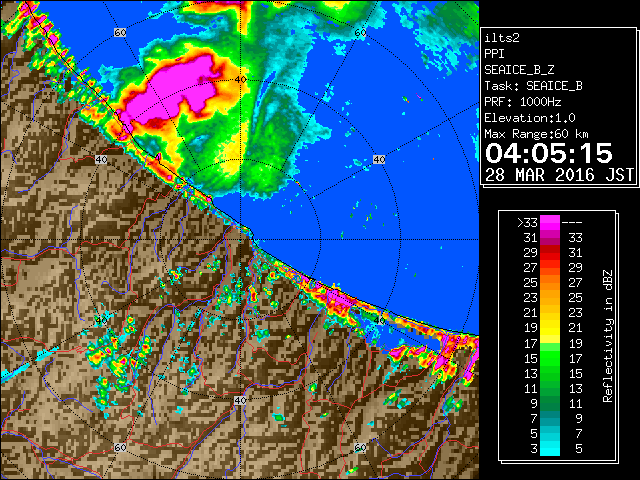
Task: Click the 40 range label east-northeast over sea
Action: [379, 160]
